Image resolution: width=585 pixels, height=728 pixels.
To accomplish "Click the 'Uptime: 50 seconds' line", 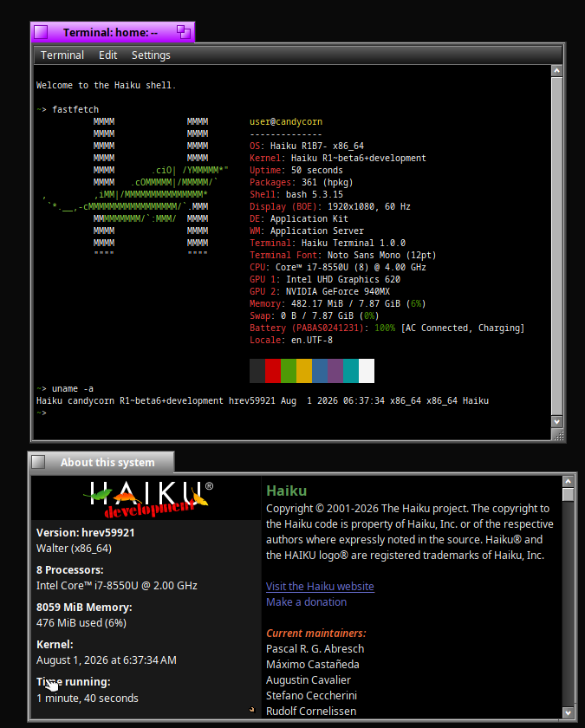I will [296, 171].
